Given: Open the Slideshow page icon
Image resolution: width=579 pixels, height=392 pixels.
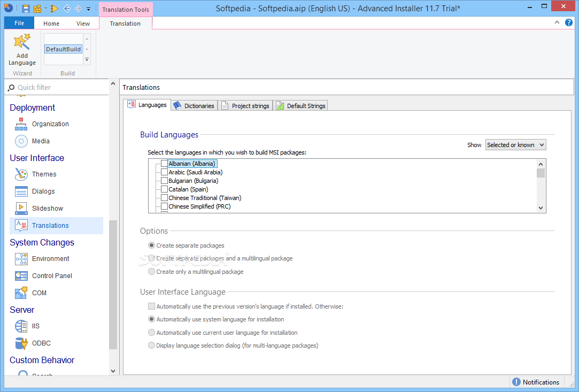Looking at the screenshot, I should coord(21,209).
